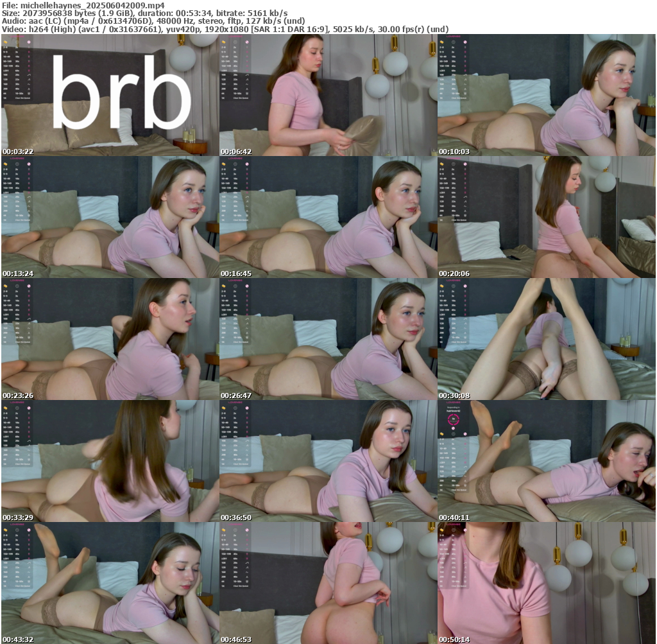This screenshot has width=657, height=644.
Task: Click the large 'brb' overlay text
Action: (x=121, y=93)
